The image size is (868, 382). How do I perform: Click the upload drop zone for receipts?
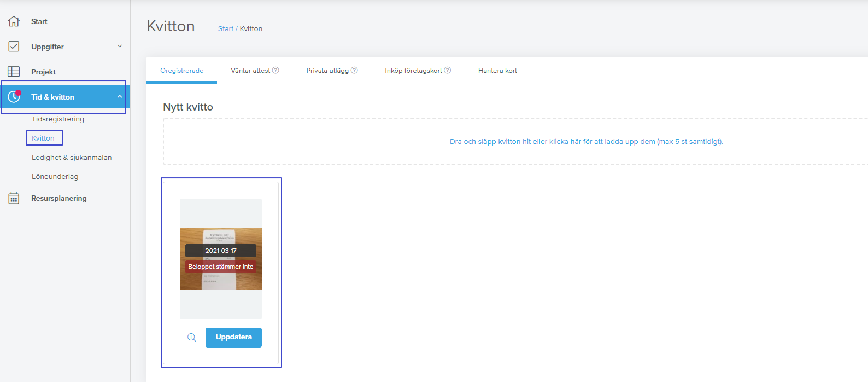click(515, 141)
